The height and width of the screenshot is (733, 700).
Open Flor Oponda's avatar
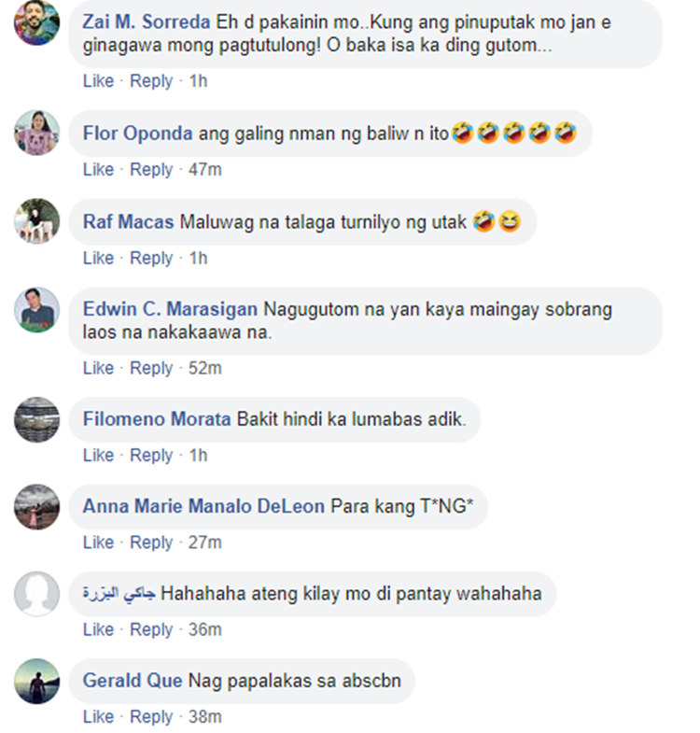click(x=37, y=133)
